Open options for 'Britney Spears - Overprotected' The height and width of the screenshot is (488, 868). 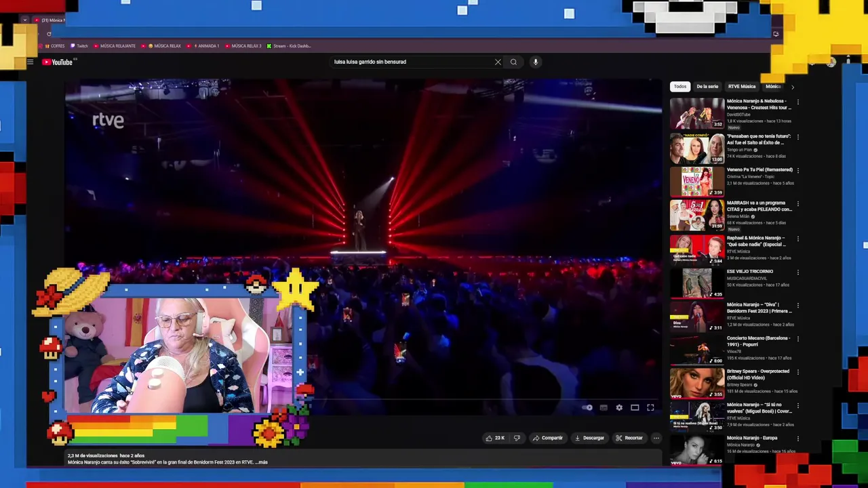(797, 372)
